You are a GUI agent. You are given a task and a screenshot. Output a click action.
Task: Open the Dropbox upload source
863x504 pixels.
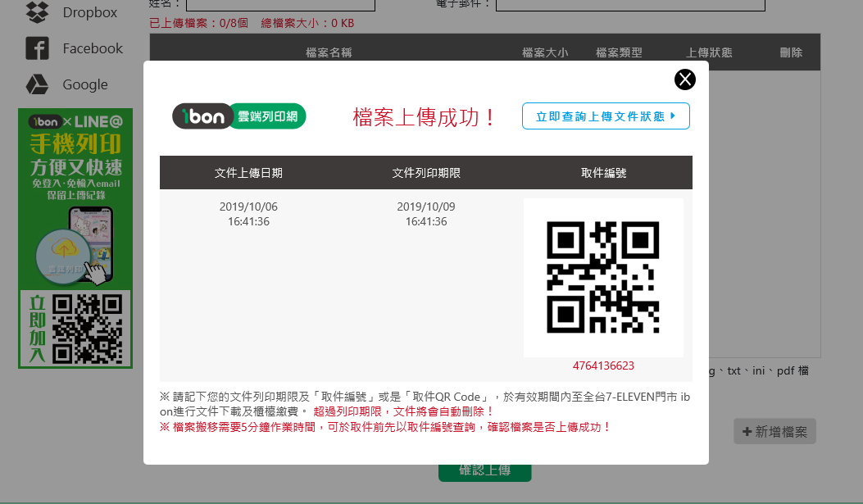89,12
